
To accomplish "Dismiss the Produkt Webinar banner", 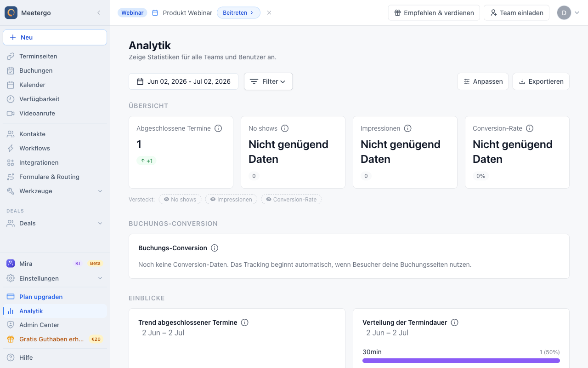I will (x=269, y=13).
